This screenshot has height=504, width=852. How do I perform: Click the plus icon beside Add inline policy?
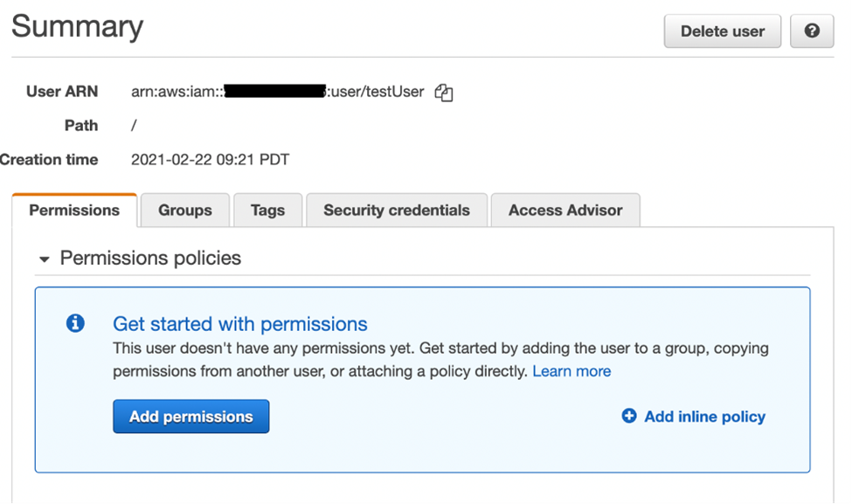tap(629, 417)
